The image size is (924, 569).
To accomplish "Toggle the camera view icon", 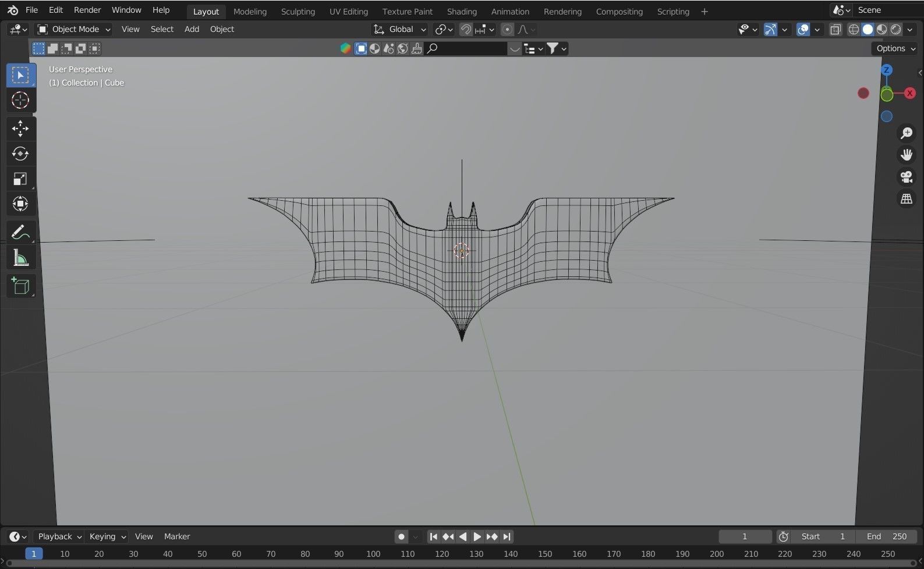I will point(907,177).
